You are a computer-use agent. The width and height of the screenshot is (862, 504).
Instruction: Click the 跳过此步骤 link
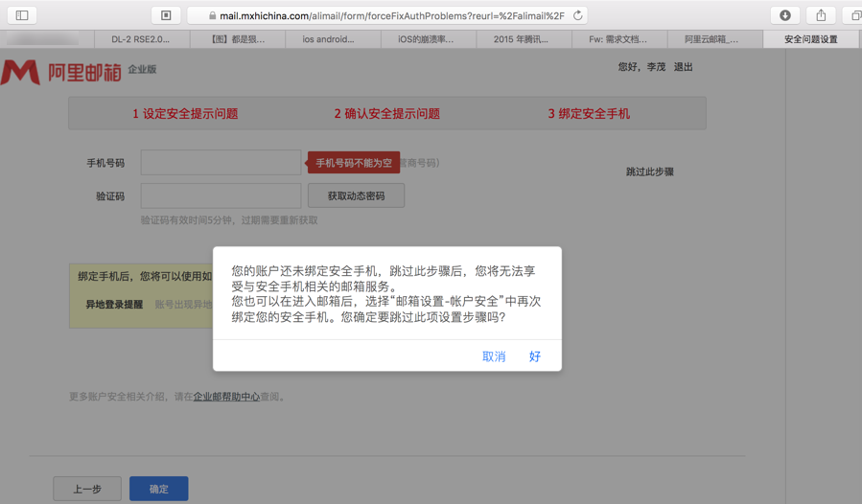click(650, 172)
